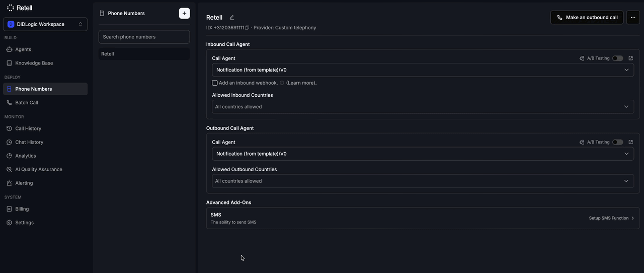Switch the DIDLogic Workspace selector
The image size is (644, 273).
pos(45,24)
